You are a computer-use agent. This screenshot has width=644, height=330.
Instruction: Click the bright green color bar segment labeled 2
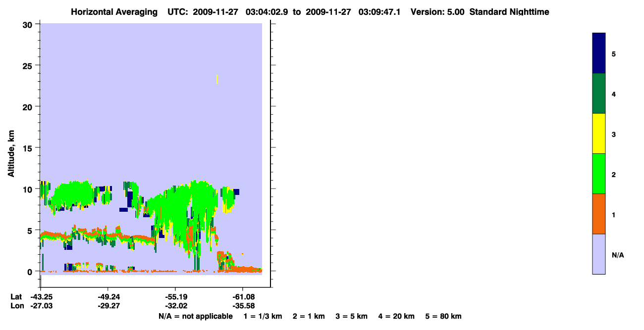pyautogui.click(x=599, y=174)
